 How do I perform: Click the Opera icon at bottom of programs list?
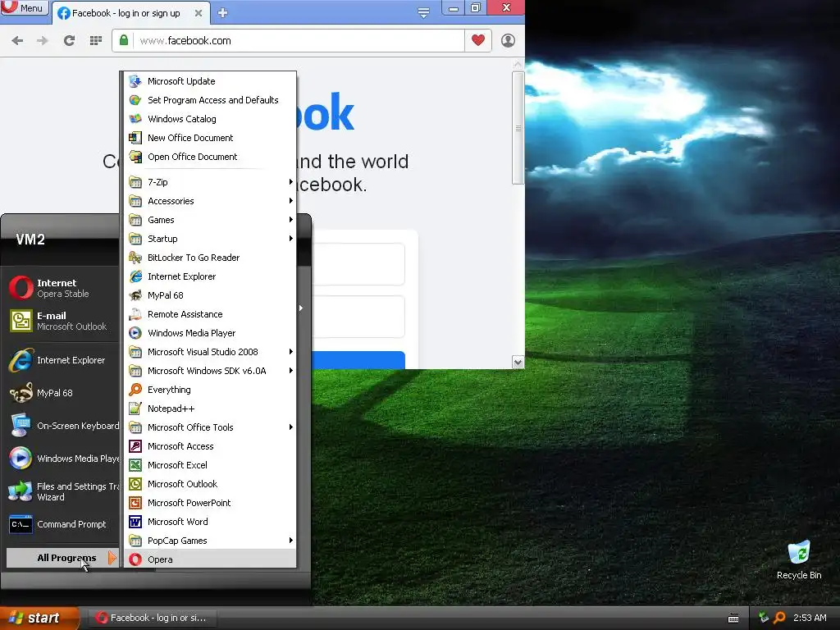[135, 559]
